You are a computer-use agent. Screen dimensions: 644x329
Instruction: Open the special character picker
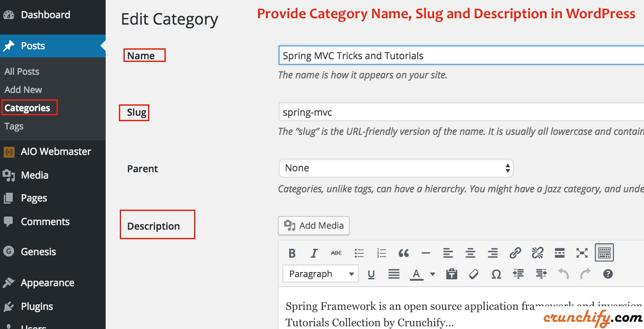[496, 273]
